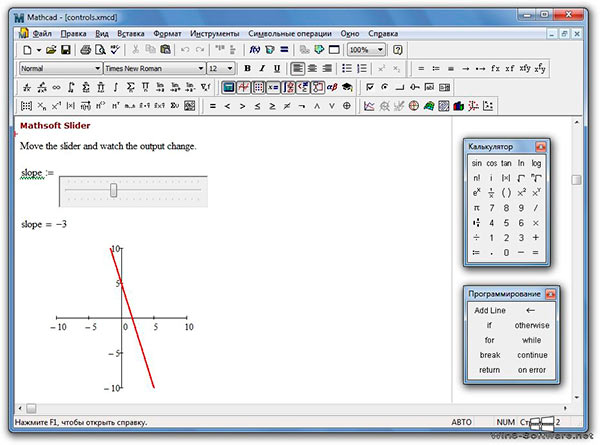Open the Символьные операции menu
The image size is (600, 445).
click(290, 34)
